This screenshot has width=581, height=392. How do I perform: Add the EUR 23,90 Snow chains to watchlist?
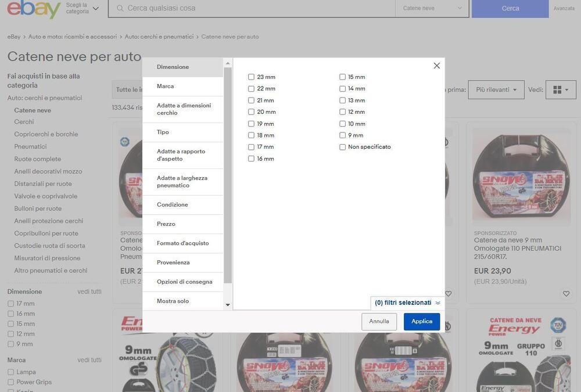pos(566,293)
